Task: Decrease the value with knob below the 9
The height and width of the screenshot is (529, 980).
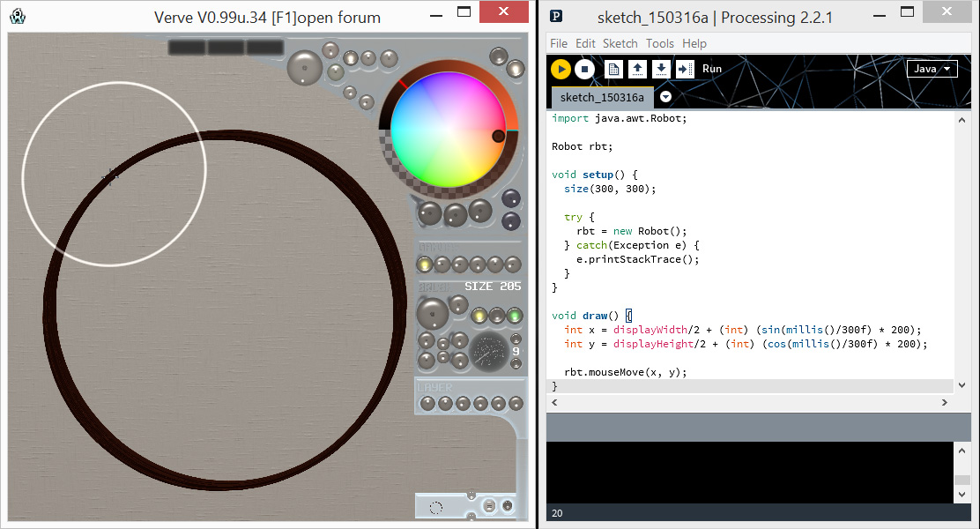Action: click(516, 363)
